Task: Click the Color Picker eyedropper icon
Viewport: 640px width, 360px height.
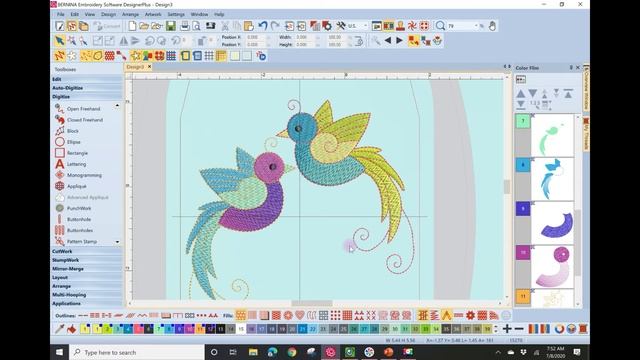Action: 60,329
